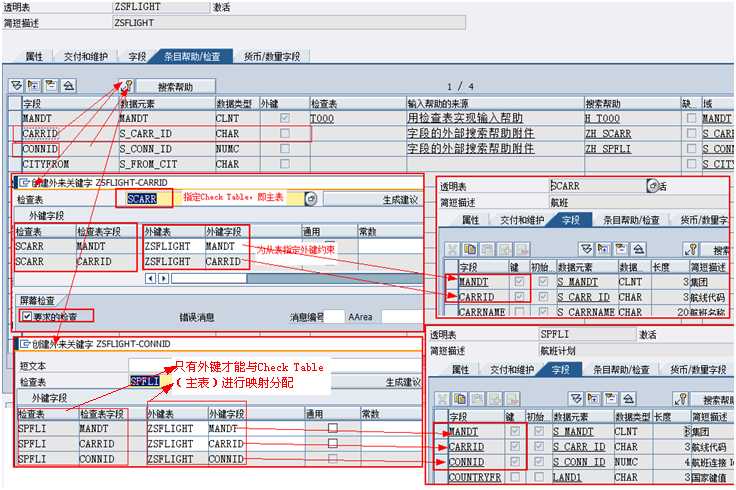
Task: Click the cut icon in SCARR fields toolbar
Action: pos(452,248)
